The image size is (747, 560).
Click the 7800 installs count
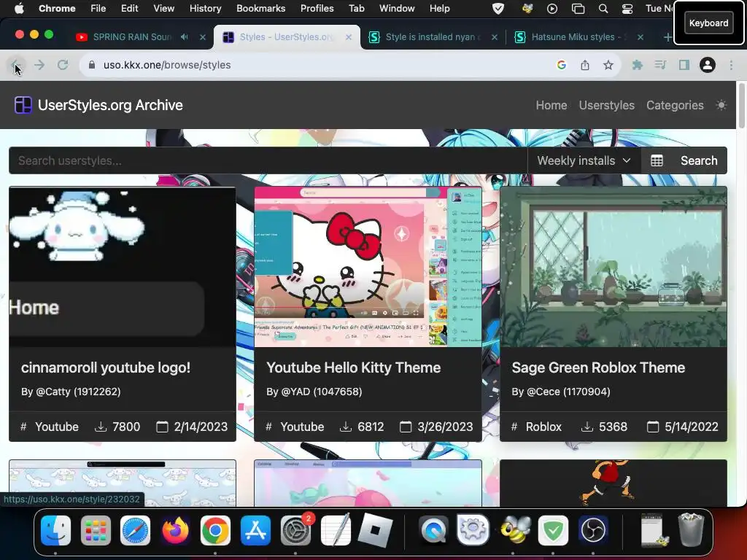(126, 427)
